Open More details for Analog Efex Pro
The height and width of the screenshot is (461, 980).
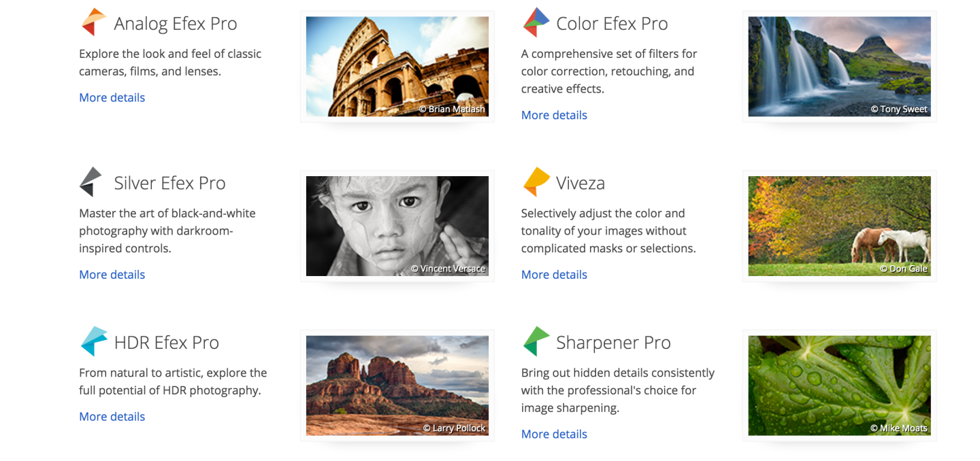(112, 97)
